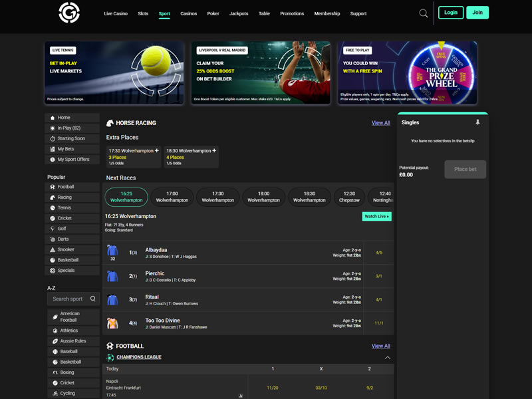Pin the betslip panel
The height and width of the screenshot is (399, 532).
477,122
